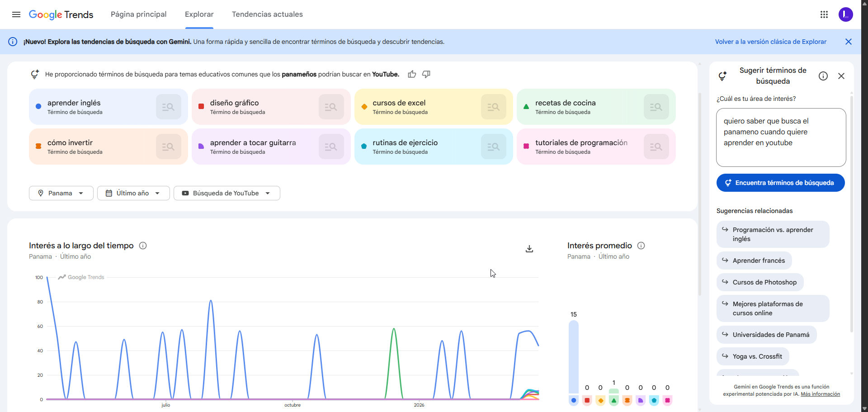
Task: Explore the 'aprender inglés' term details
Action: click(x=169, y=107)
